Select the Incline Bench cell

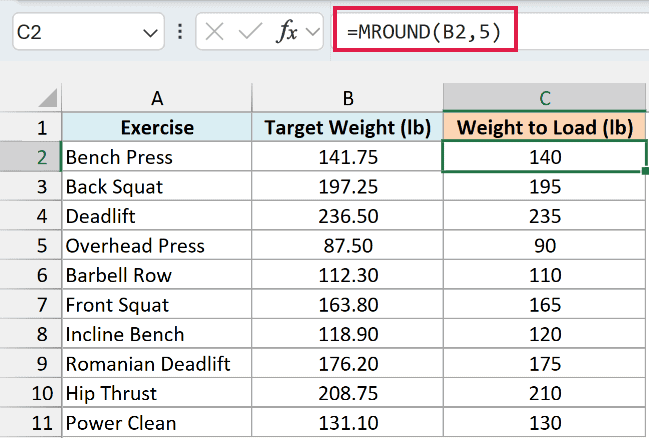(x=157, y=334)
